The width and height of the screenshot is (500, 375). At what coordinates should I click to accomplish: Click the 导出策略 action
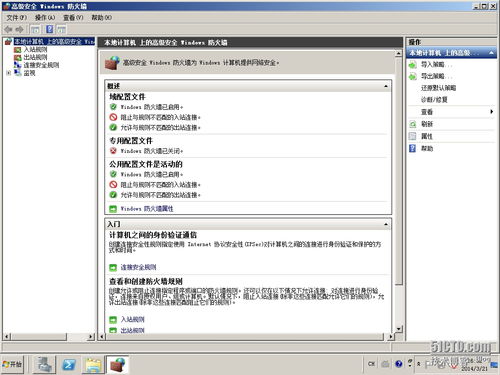click(436, 76)
